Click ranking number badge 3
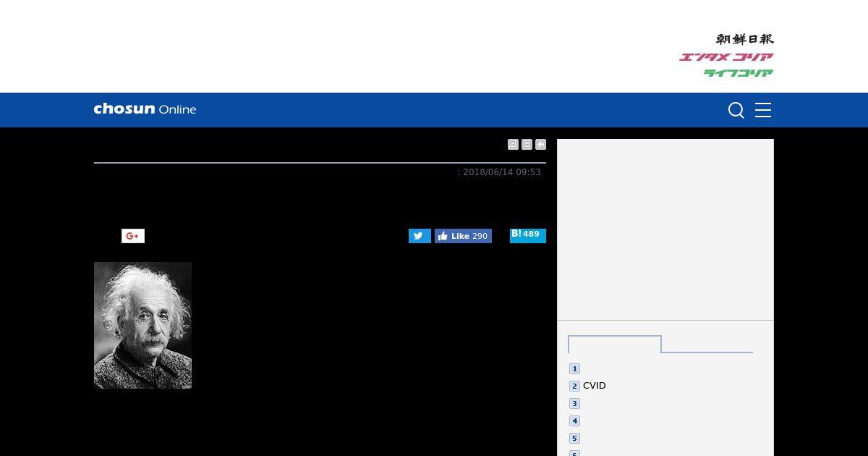Screen dimensions: 868x456 pos(574,403)
